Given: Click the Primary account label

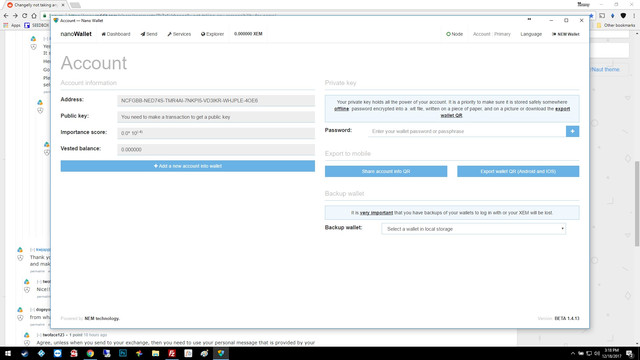Looking at the screenshot, I should coord(502,34).
